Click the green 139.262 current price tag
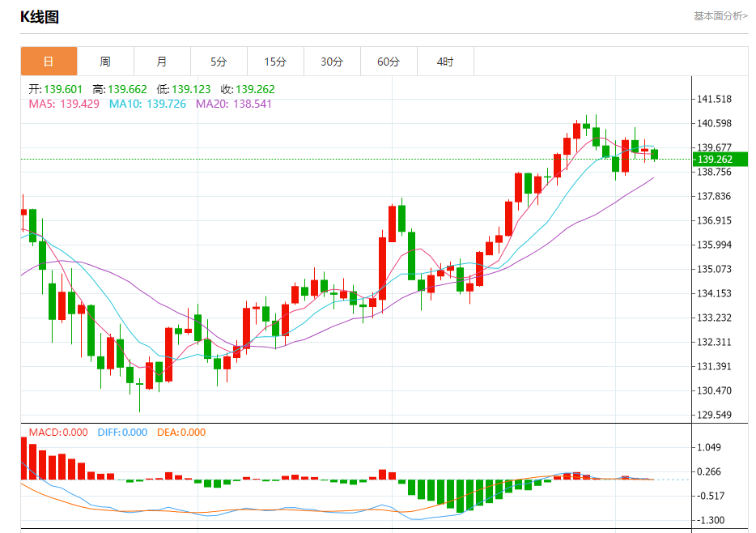756x533 pixels. [x=720, y=160]
